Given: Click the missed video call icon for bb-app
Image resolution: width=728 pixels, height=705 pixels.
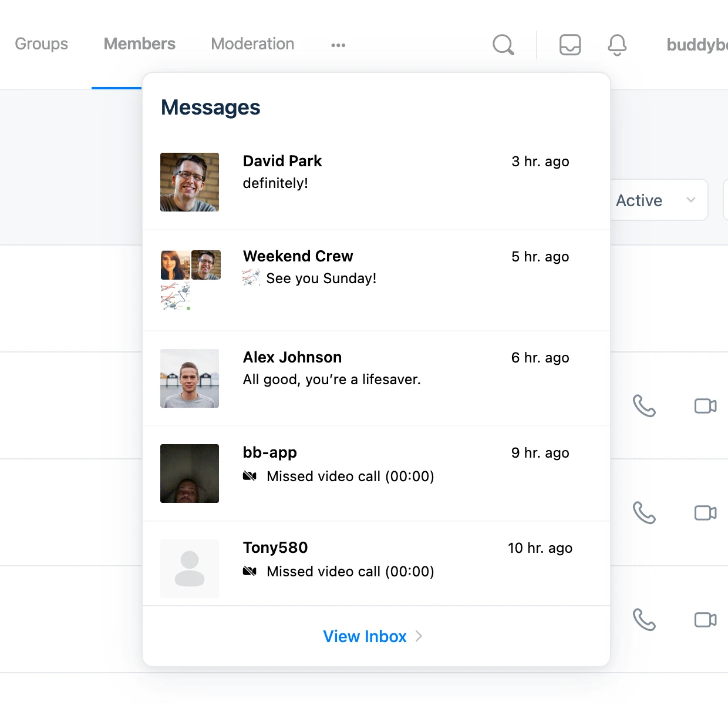Looking at the screenshot, I should pos(250,476).
